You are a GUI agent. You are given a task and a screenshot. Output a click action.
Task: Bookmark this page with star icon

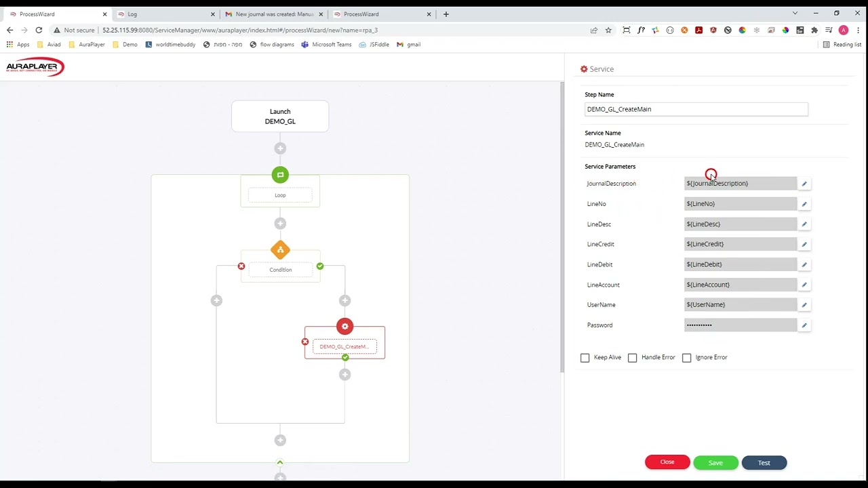608,30
